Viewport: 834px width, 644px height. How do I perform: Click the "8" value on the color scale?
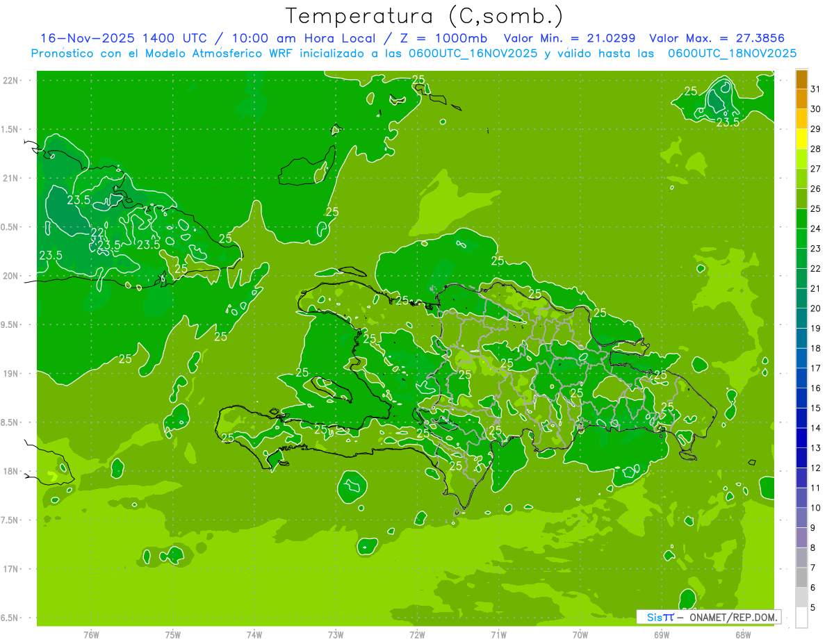click(813, 548)
